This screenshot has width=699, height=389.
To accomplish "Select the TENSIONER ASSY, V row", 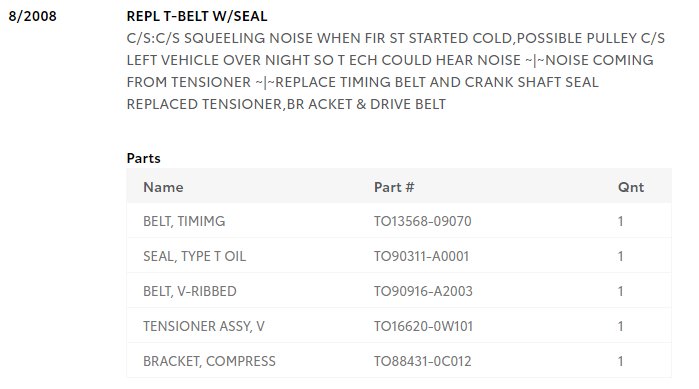I will click(x=399, y=326).
